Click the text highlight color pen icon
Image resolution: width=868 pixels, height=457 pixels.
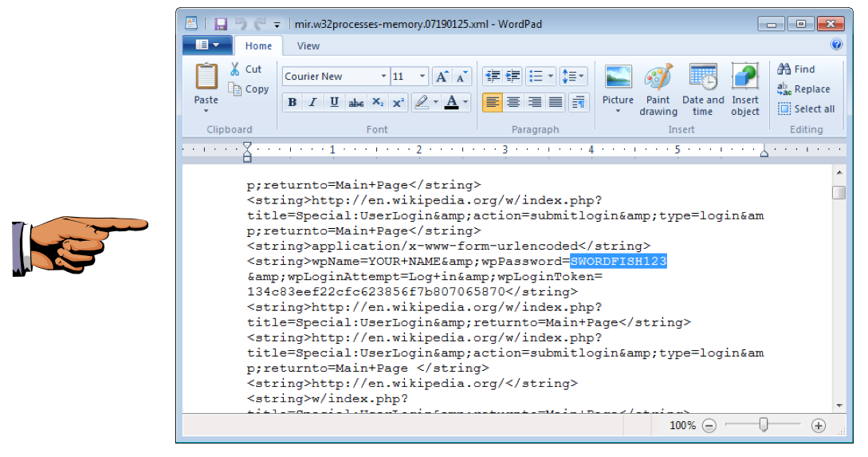tap(422, 102)
